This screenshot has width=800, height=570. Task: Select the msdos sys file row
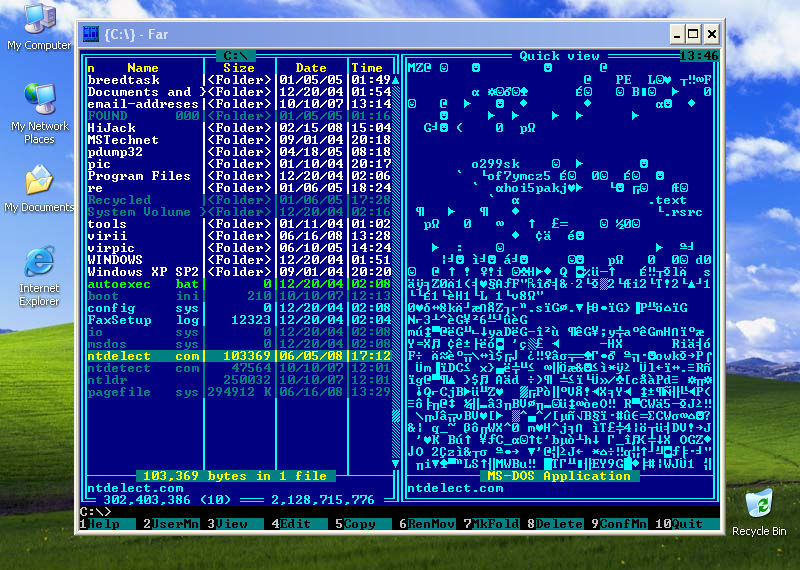(x=239, y=344)
